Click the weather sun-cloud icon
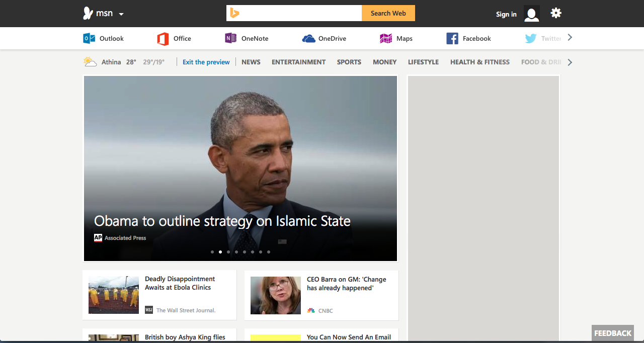 pos(90,62)
